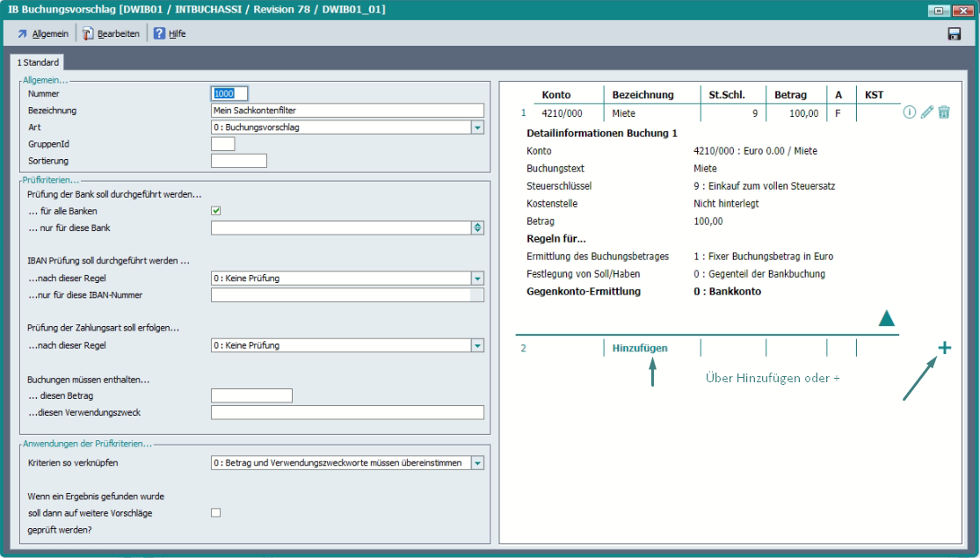
Task: Enable checking further suggestions checkbox
Action: (x=216, y=512)
